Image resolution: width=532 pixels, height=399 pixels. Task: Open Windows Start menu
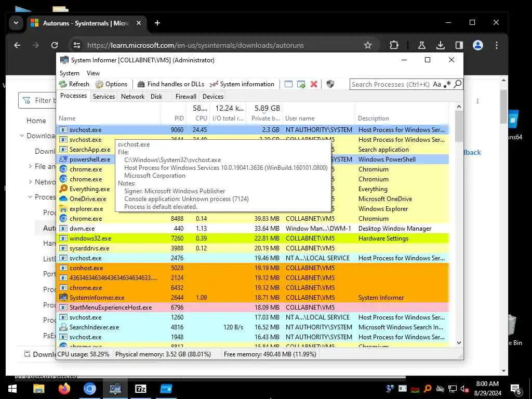pos(12,389)
